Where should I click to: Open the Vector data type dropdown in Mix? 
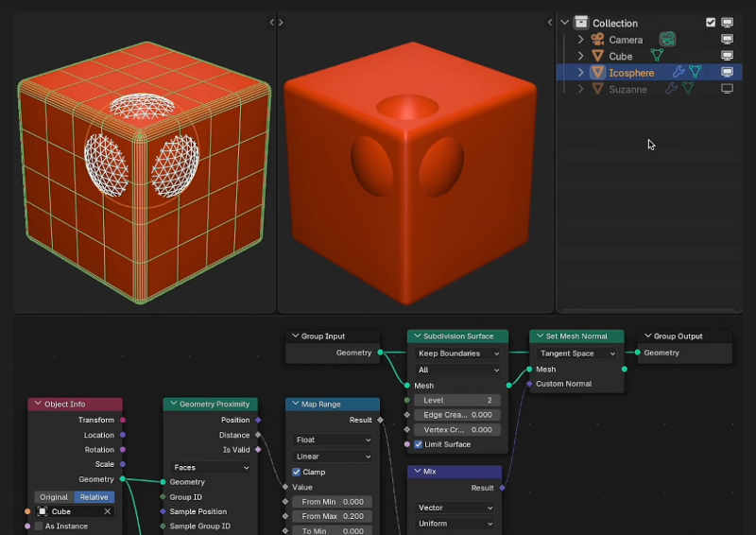coord(455,508)
